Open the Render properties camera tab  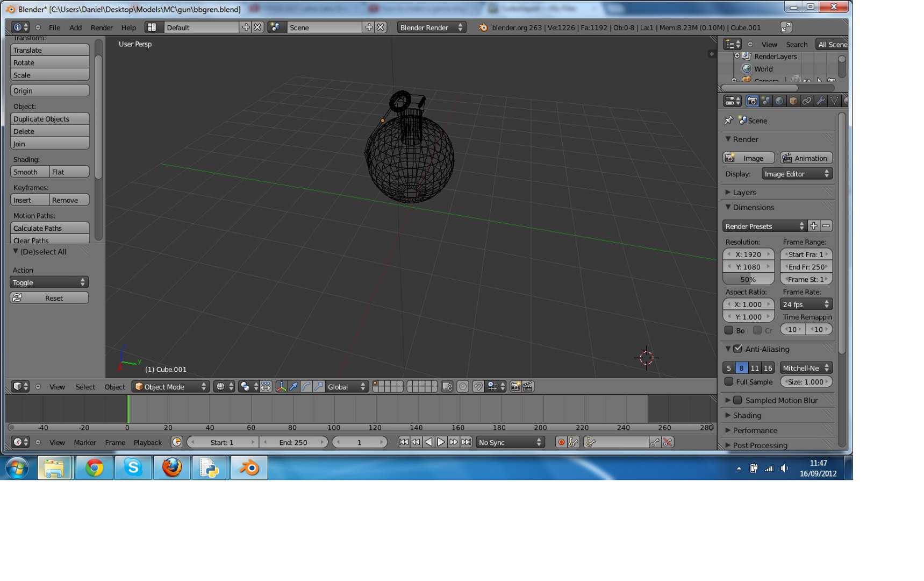tap(752, 101)
